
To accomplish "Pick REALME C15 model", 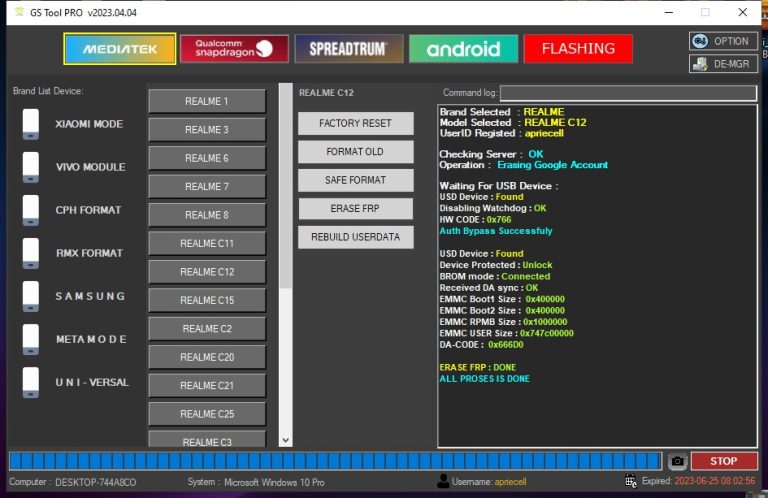I will (x=207, y=300).
